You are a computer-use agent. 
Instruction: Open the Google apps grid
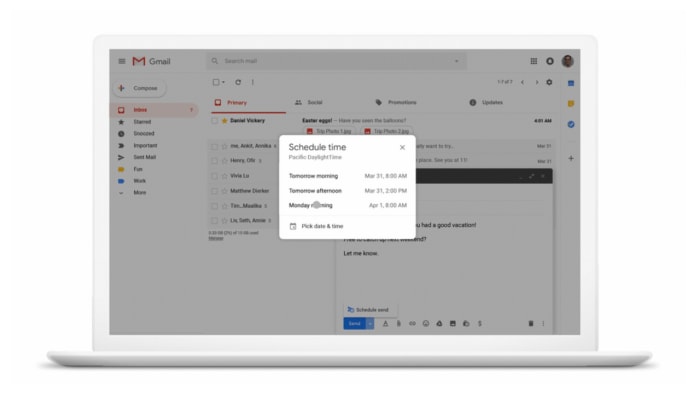[x=533, y=61]
